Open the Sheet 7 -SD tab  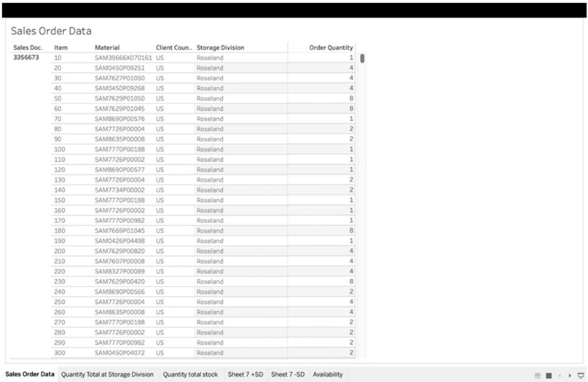tap(288, 375)
